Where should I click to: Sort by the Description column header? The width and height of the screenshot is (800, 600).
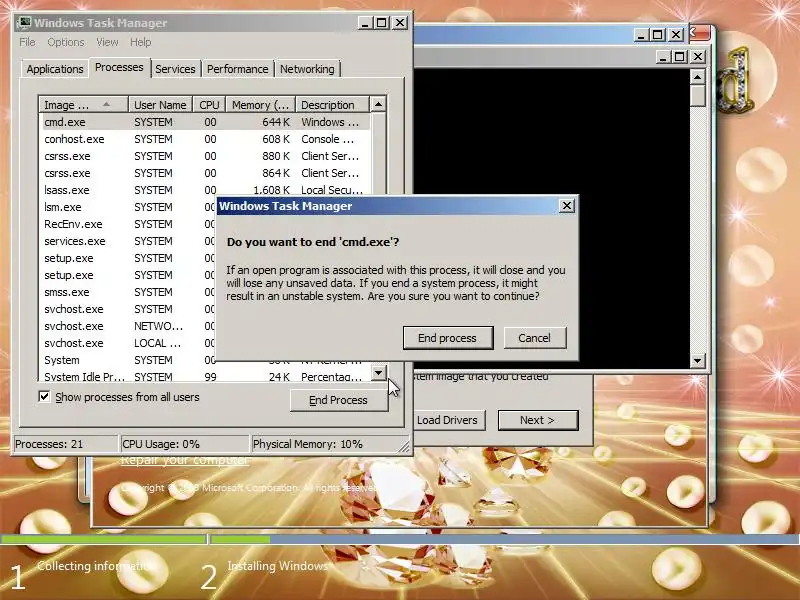[x=332, y=105]
